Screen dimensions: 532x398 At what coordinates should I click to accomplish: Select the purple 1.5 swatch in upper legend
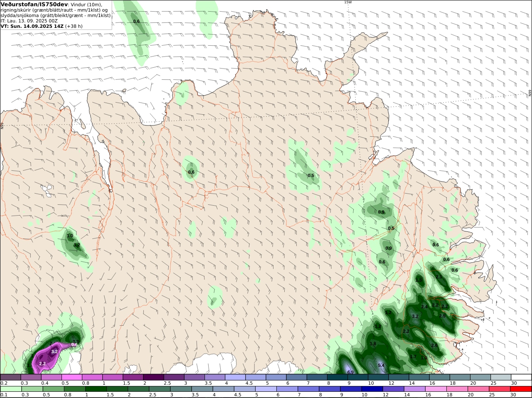coord(133,377)
